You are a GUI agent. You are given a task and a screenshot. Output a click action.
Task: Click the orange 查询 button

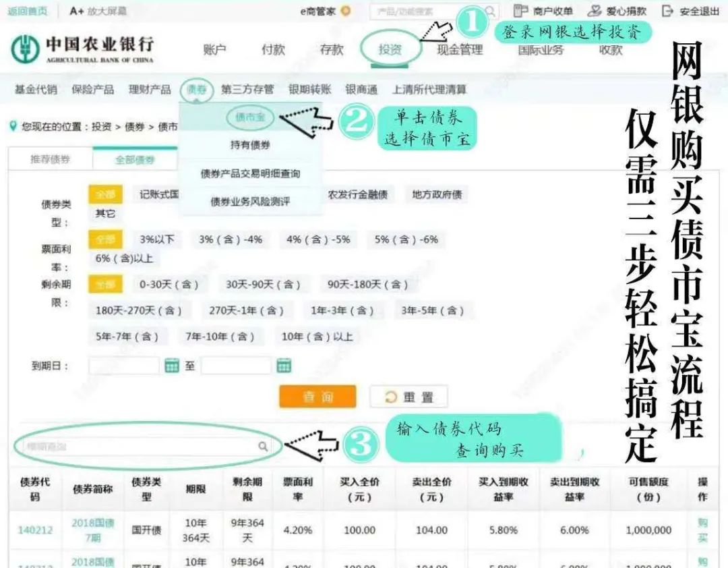(x=317, y=397)
